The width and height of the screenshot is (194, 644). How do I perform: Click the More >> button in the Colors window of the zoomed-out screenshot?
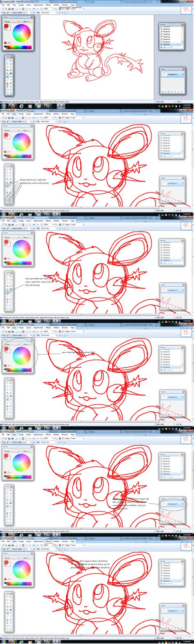27,21
